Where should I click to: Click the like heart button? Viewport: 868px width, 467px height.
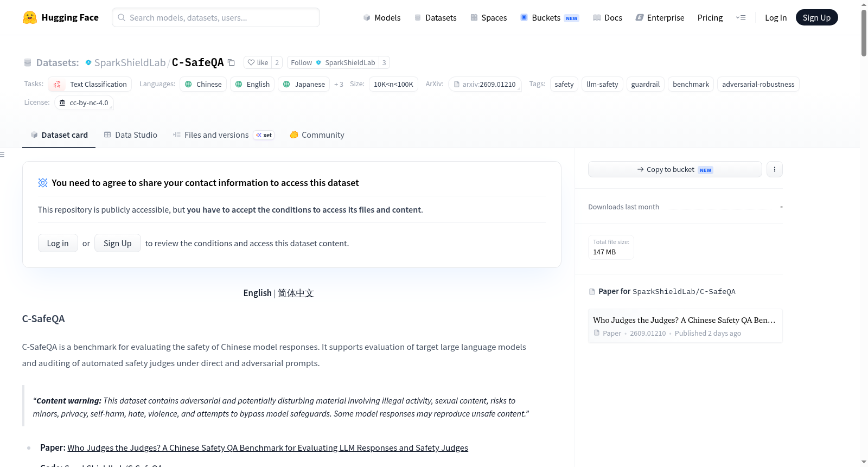tap(258, 62)
